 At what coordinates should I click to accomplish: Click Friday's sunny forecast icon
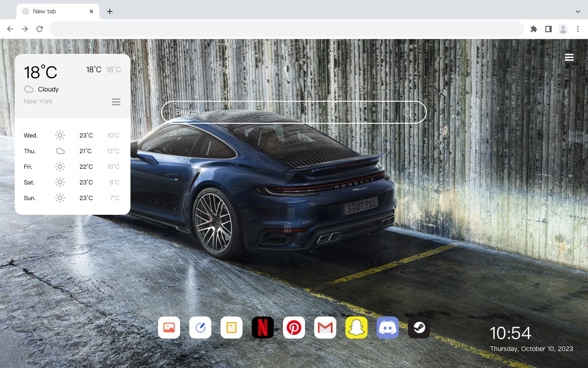[x=60, y=167]
